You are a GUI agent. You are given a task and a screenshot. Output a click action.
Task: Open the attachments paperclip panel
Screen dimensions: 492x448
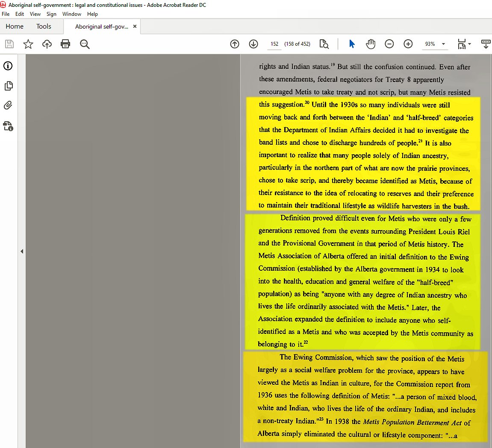[8, 105]
